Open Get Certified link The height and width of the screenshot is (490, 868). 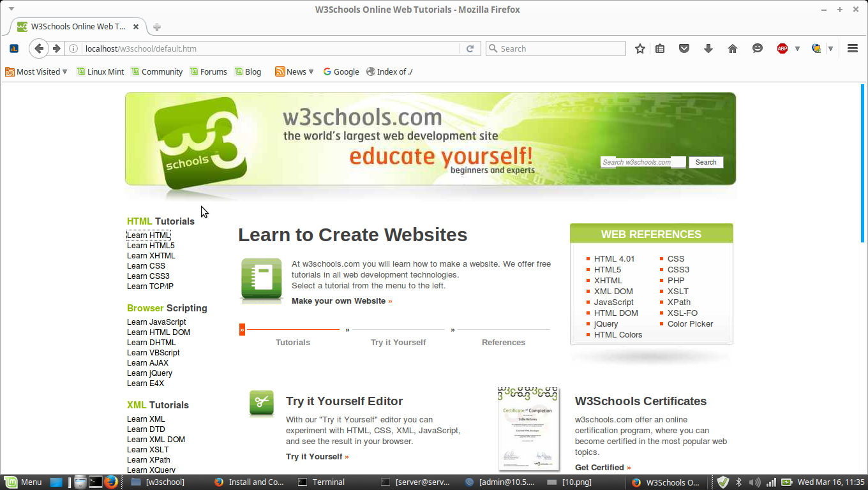tap(602, 467)
